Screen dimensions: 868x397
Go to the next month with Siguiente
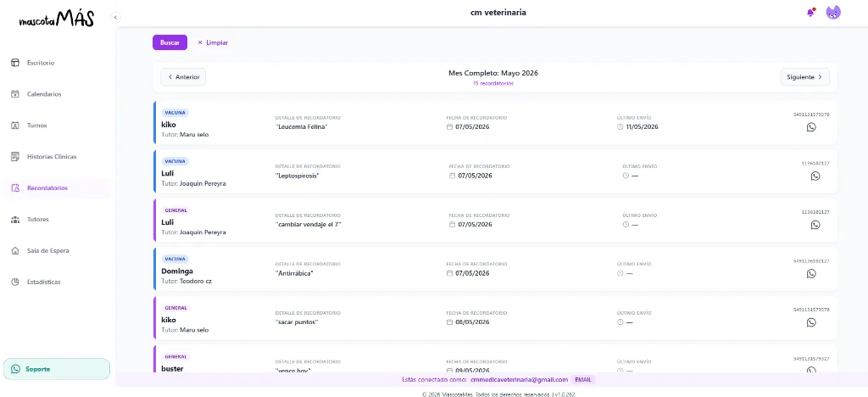pyautogui.click(x=805, y=77)
